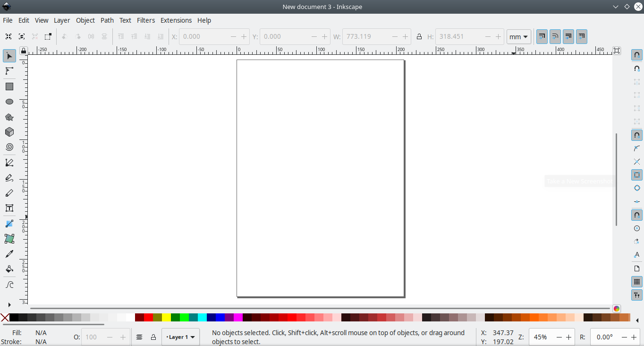This screenshot has width=644, height=346.
Task: Toggle guide lock at ruler corner
Action: tap(24, 51)
